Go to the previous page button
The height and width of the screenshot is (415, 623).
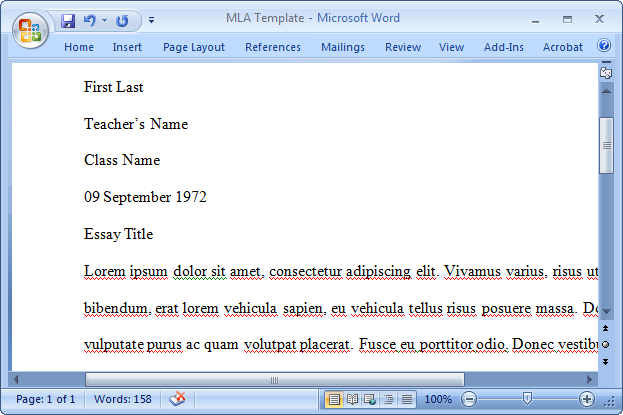(606, 328)
